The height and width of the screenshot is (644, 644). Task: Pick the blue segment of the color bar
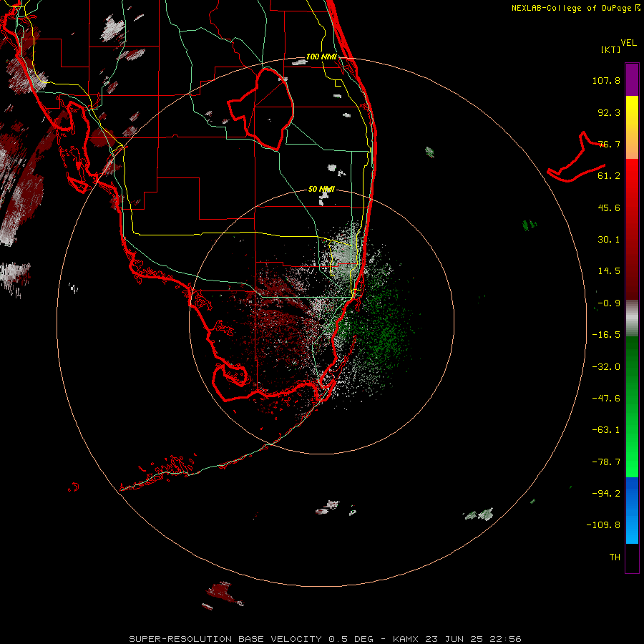click(x=632, y=510)
